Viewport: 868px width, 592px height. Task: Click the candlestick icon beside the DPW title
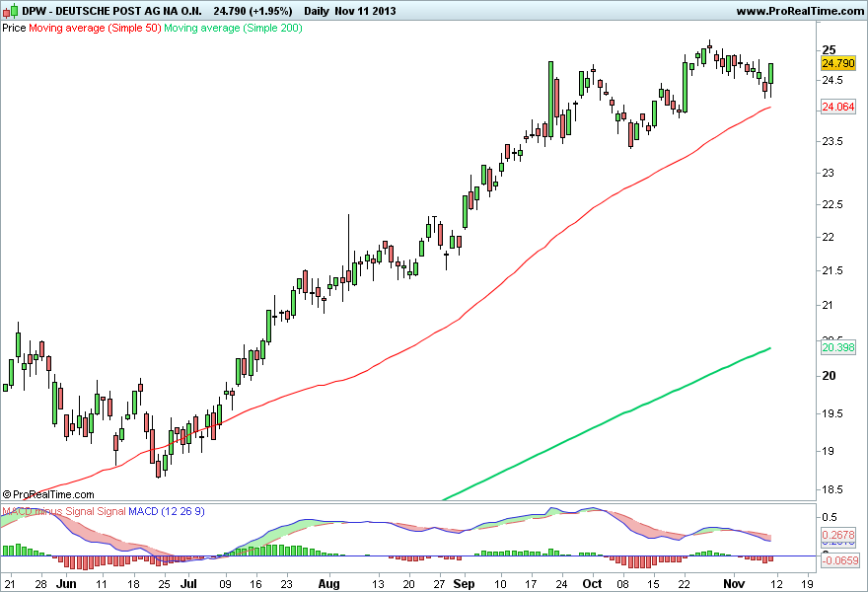coord(11,11)
